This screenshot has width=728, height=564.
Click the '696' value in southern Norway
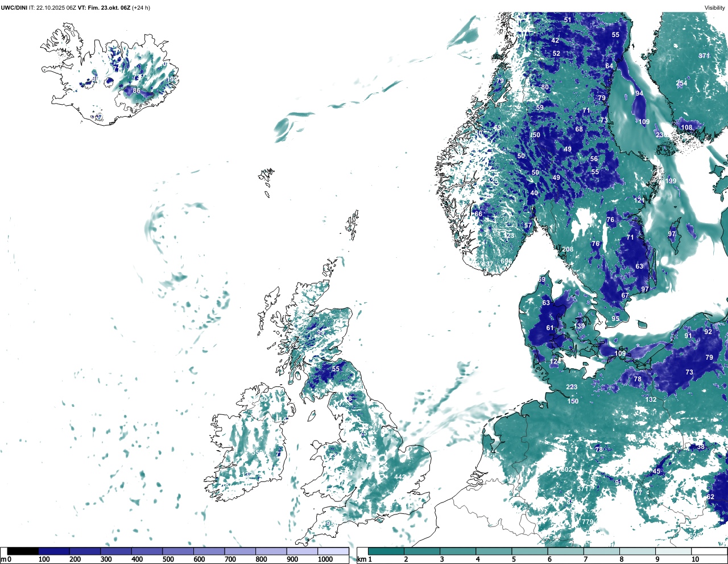(506, 261)
